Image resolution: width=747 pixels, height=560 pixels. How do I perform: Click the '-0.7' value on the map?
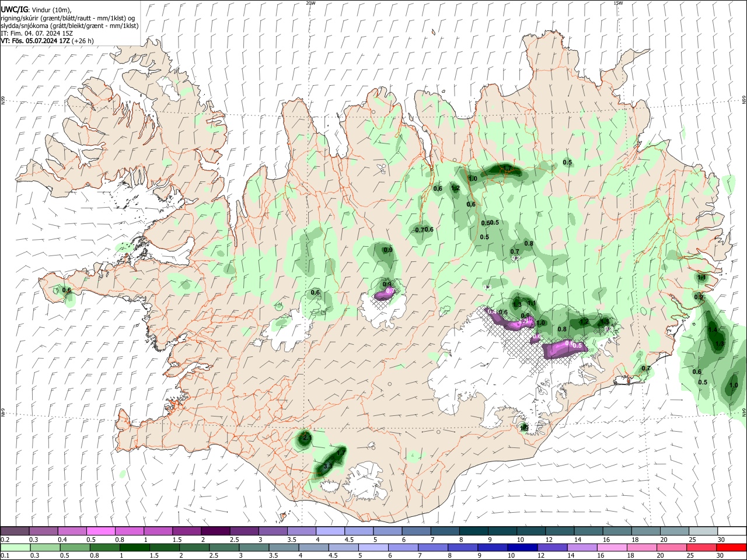click(418, 230)
